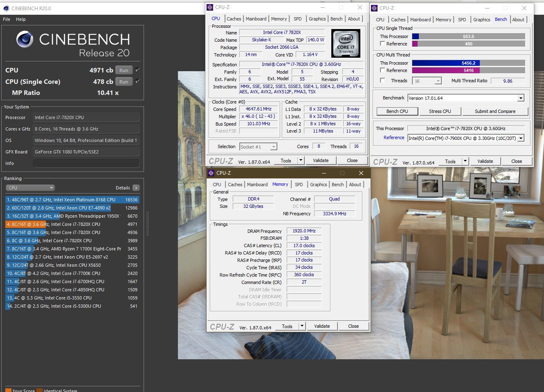Enable the multi thread Reference checkbox
Viewport: 544px width, 392px height.
coord(382,70)
